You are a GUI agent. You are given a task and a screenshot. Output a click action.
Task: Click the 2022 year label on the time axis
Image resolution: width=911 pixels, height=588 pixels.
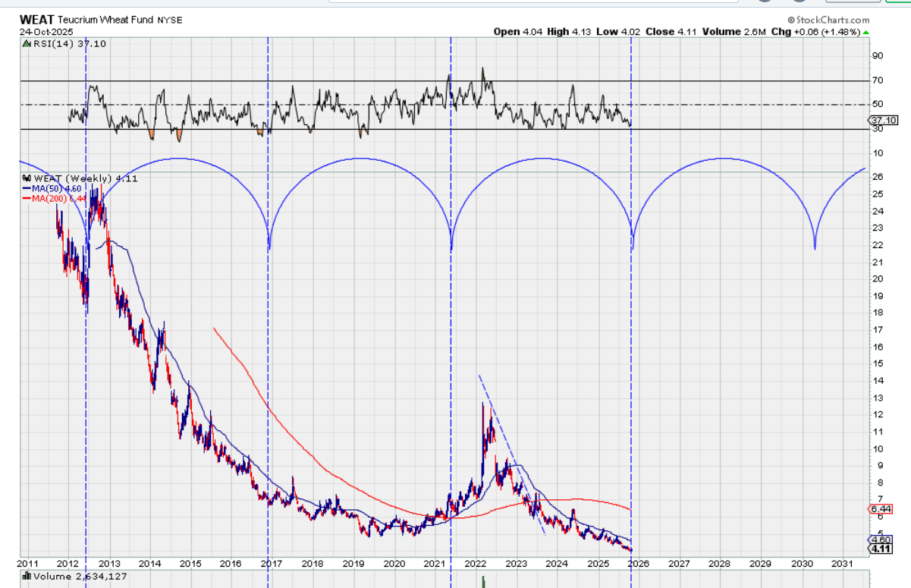pos(475,564)
